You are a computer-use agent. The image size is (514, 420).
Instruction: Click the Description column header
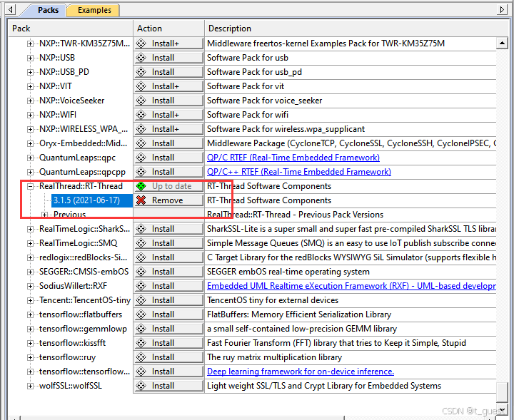point(357,29)
